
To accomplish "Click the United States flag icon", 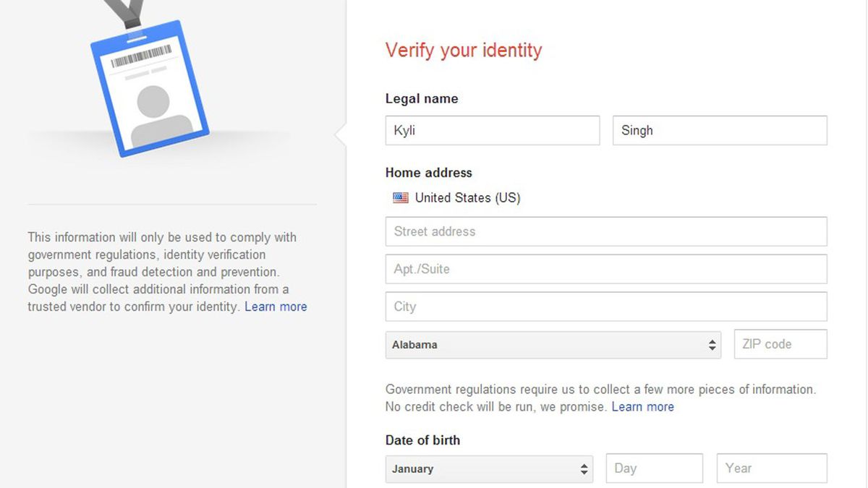I will 400,197.
